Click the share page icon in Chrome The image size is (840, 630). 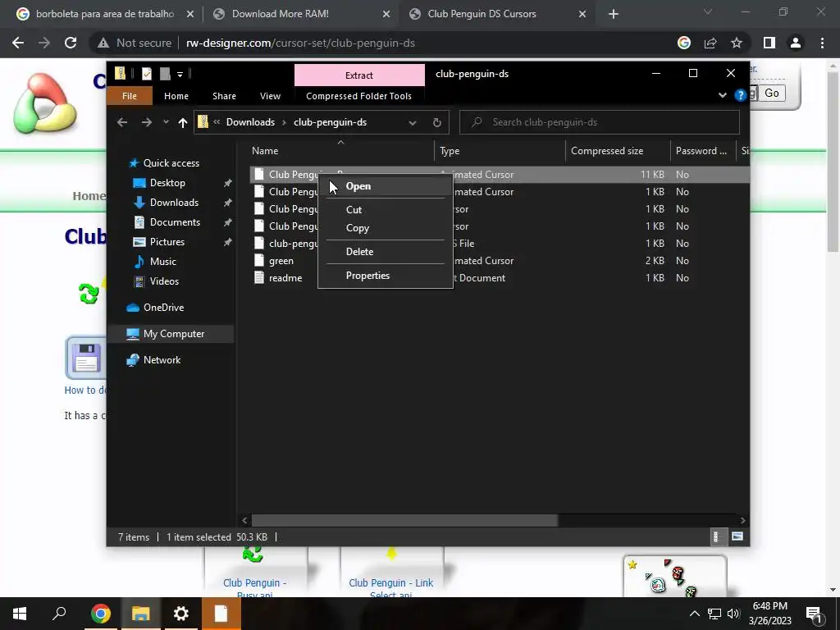click(x=710, y=43)
